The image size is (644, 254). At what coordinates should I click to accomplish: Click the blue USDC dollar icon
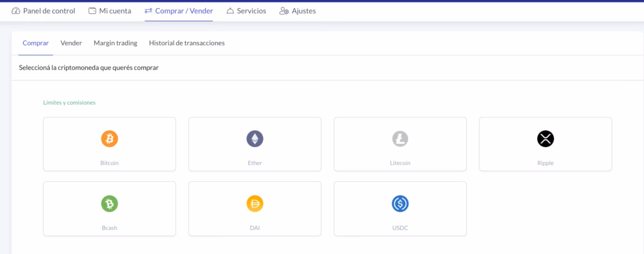coord(400,204)
